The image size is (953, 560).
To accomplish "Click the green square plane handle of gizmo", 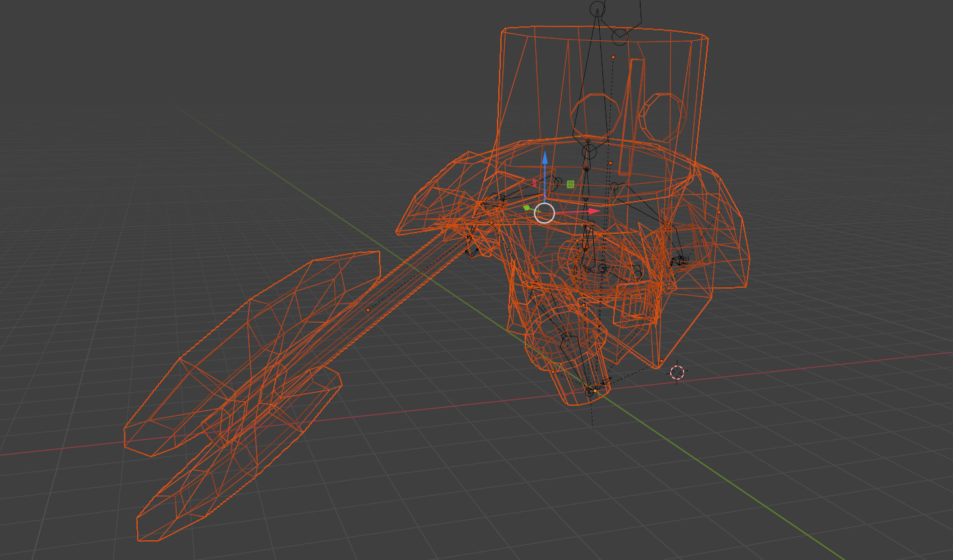I will 571,184.
